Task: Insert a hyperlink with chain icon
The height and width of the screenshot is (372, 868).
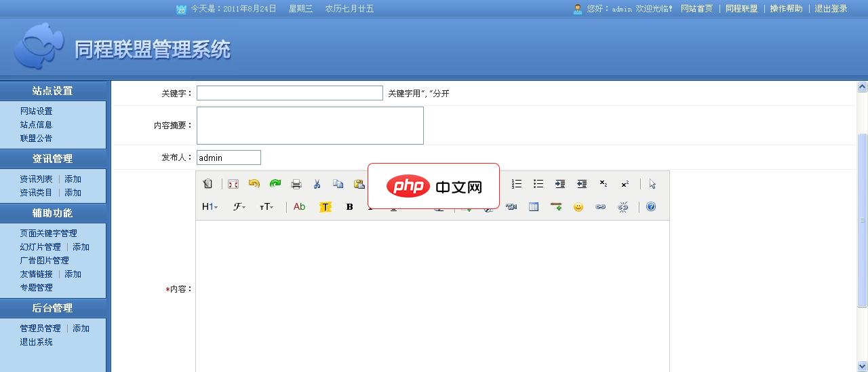Action: click(x=601, y=207)
